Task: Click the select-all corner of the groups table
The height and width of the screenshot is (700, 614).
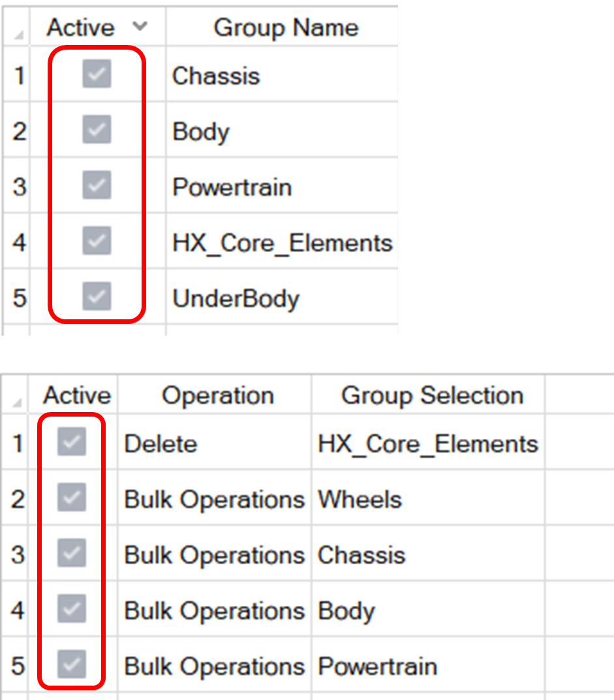Action: point(18,31)
